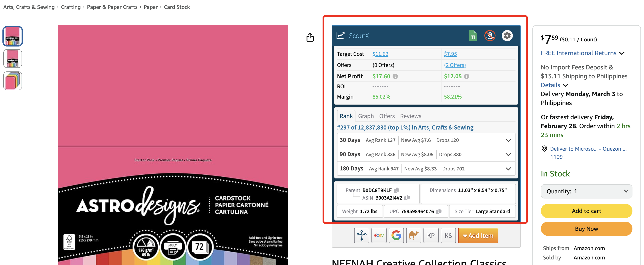Show info for $12.05 net profit
644x265 pixels.
pos(467,76)
